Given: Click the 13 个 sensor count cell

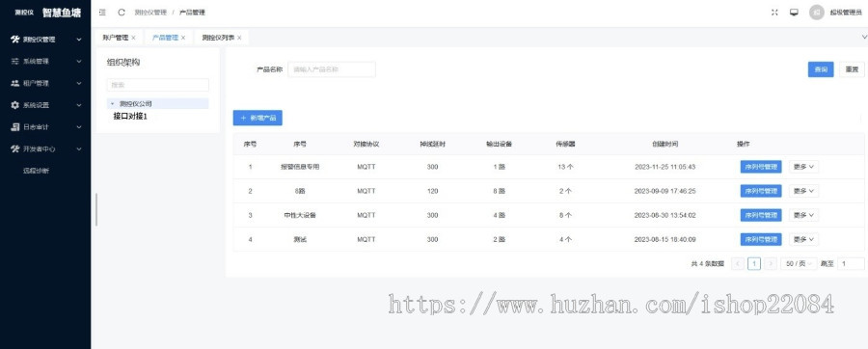Looking at the screenshot, I should tap(565, 167).
